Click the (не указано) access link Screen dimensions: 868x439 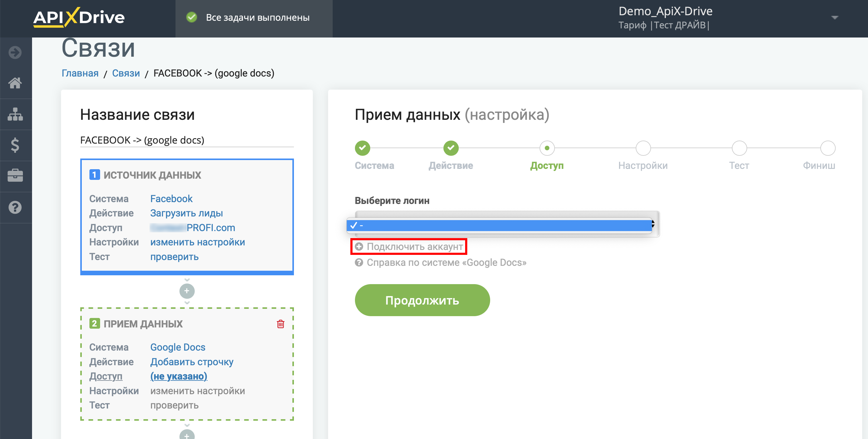coord(179,376)
